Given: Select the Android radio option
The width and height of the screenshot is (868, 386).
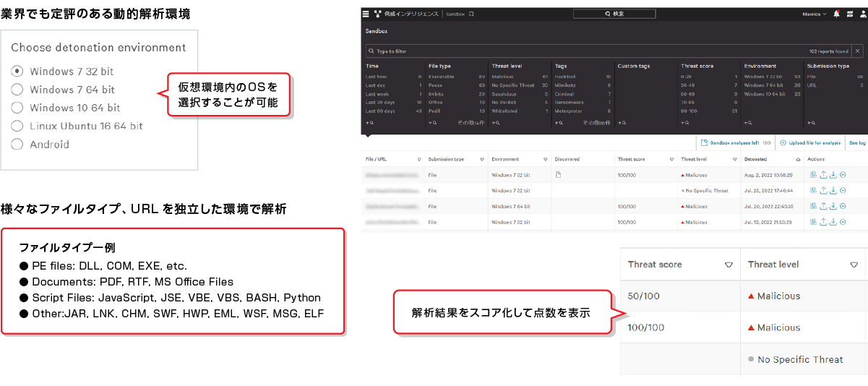Looking at the screenshot, I should pyautogui.click(x=17, y=145).
